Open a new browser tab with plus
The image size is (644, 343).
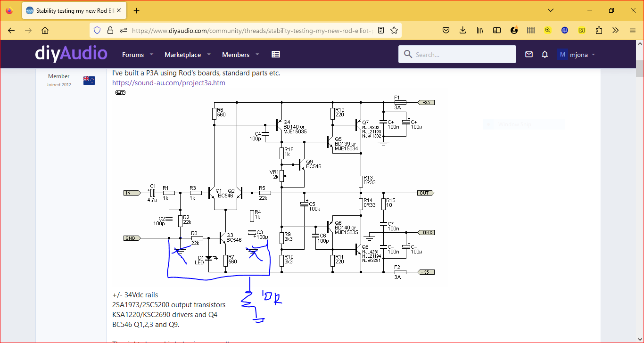click(137, 10)
